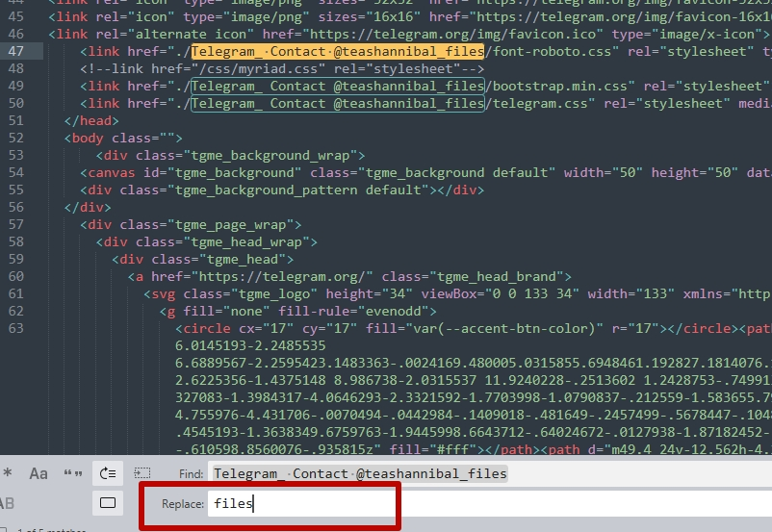Click "tgme_head_wrap" class value
772x532 pixels.
pyautogui.click(x=246, y=242)
